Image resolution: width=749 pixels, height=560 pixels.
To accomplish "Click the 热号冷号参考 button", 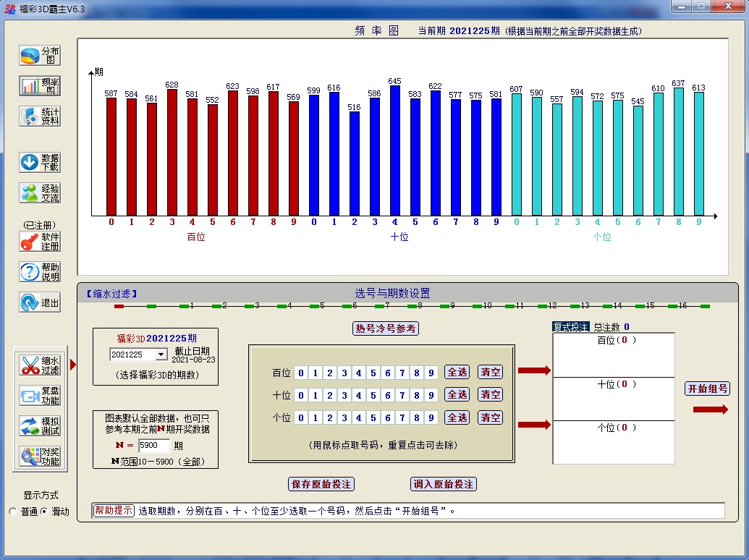I will 386,328.
